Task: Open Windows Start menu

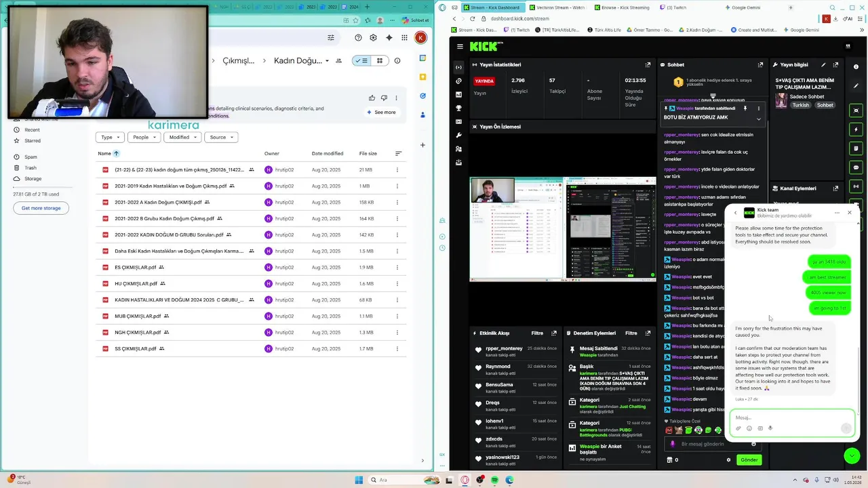Action: (359, 480)
